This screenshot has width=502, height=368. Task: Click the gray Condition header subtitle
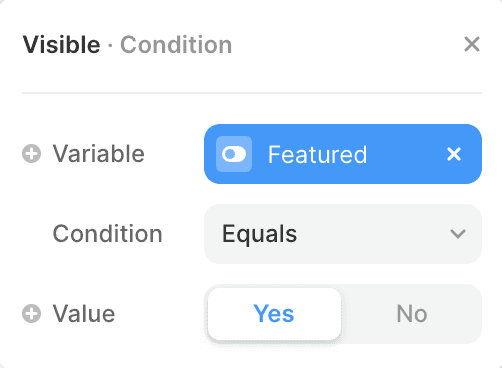pyautogui.click(x=176, y=45)
